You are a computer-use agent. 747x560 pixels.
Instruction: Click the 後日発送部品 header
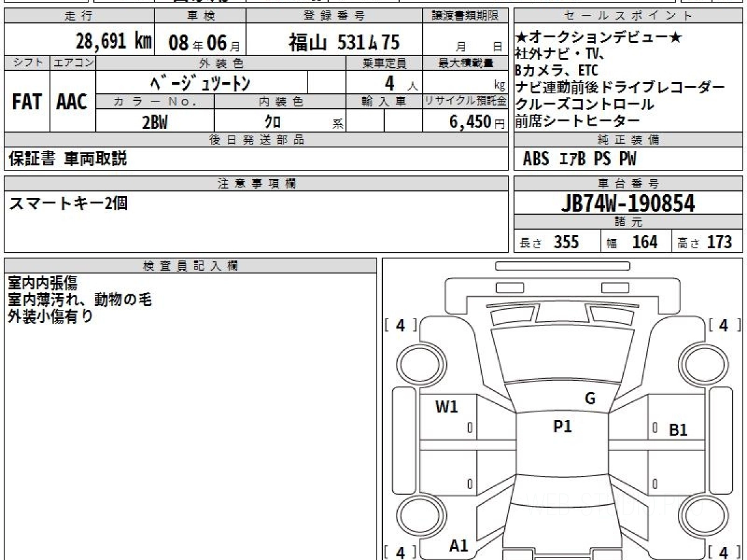(256, 140)
